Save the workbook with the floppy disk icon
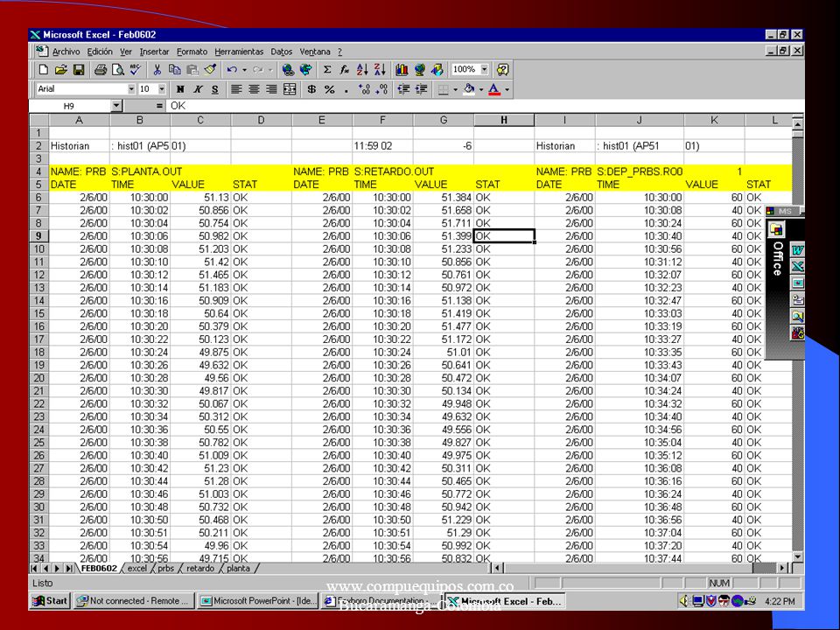The image size is (840, 630). pos(79,70)
